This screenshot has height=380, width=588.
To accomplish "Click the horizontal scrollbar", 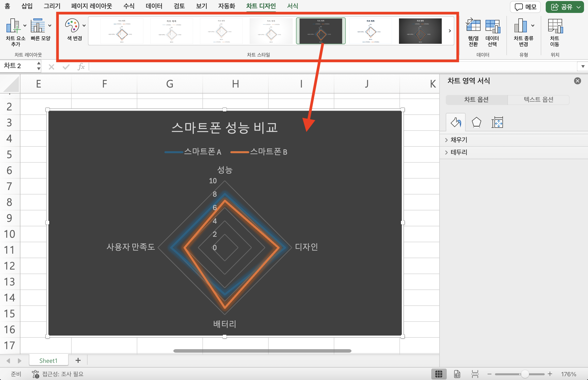I will pos(262,351).
